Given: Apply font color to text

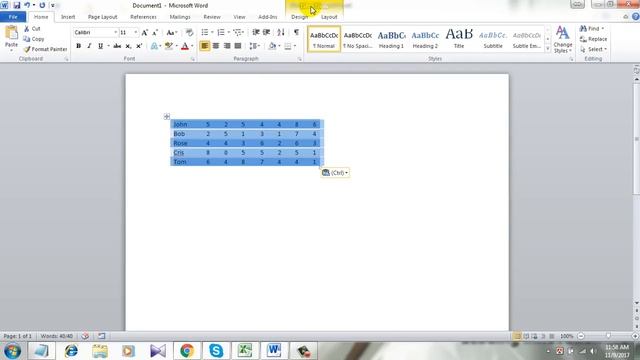Looking at the screenshot, I should (185, 46).
